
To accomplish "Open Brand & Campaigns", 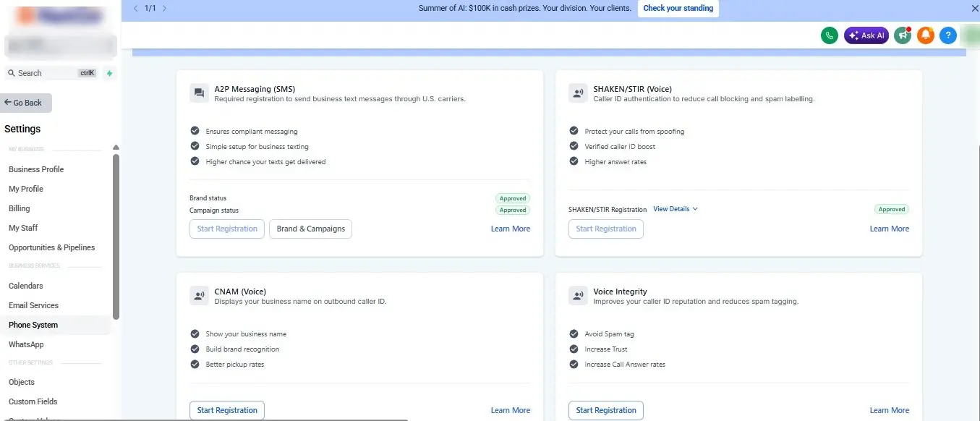I will pos(311,229).
